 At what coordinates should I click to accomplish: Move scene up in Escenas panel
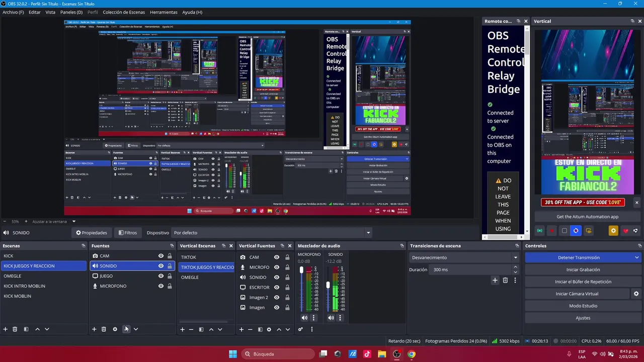[x=37, y=329]
